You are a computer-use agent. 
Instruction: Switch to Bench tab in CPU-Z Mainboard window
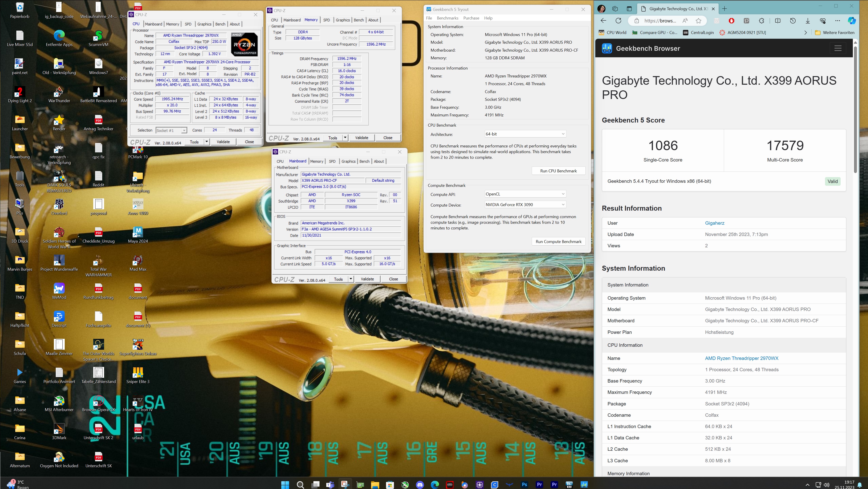(x=364, y=161)
